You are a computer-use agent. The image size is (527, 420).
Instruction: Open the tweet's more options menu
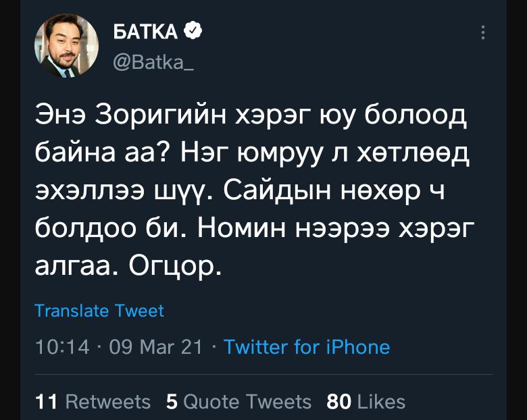pyautogui.click(x=482, y=32)
